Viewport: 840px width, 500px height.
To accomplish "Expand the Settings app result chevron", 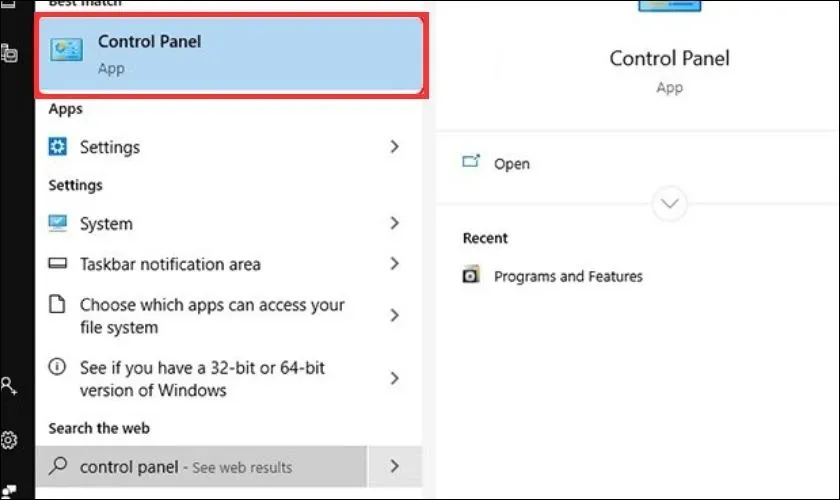I will coord(395,147).
